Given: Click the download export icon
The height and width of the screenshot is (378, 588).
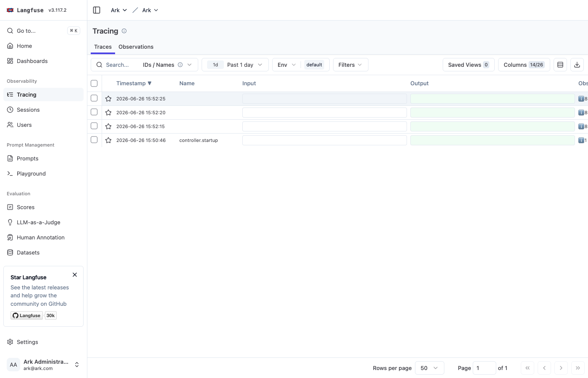Looking at the screenshot, I should click(577, 65).
